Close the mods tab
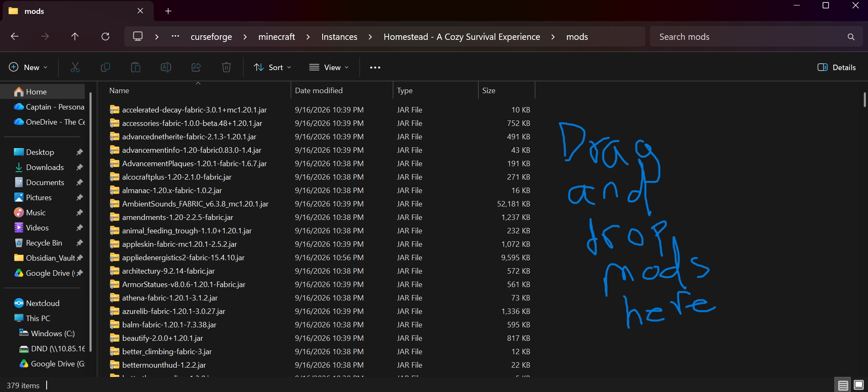Viewport: 868px width, 392px height. (140, 11)
